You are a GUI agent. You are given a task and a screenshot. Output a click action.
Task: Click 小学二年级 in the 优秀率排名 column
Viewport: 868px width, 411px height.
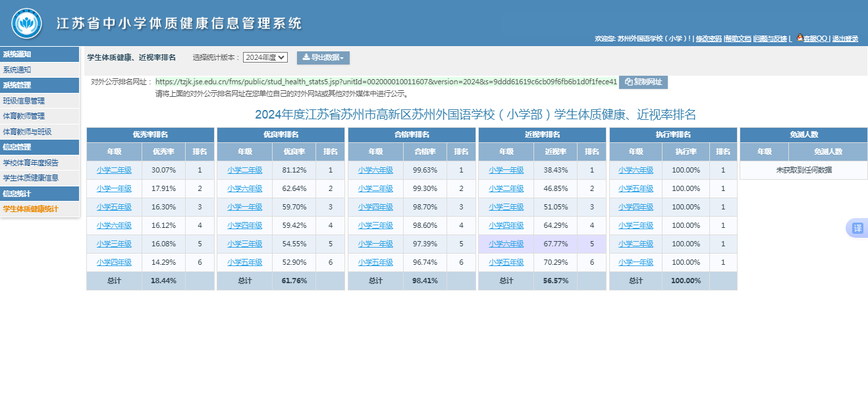coord(115,170)
